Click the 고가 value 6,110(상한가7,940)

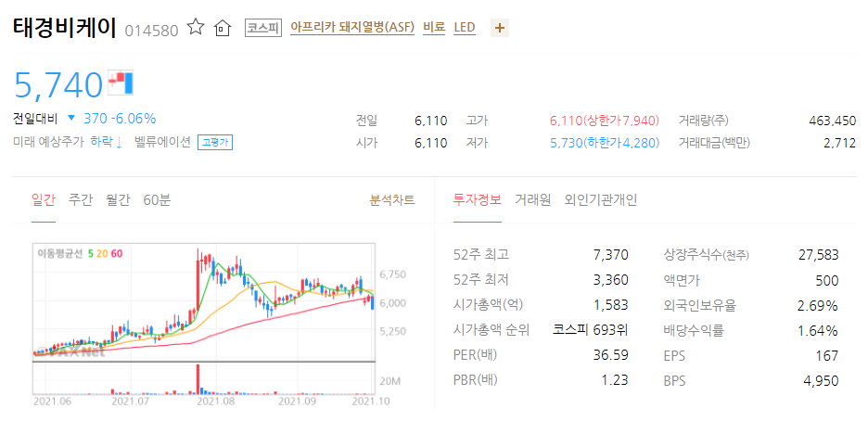pos(605,120)
